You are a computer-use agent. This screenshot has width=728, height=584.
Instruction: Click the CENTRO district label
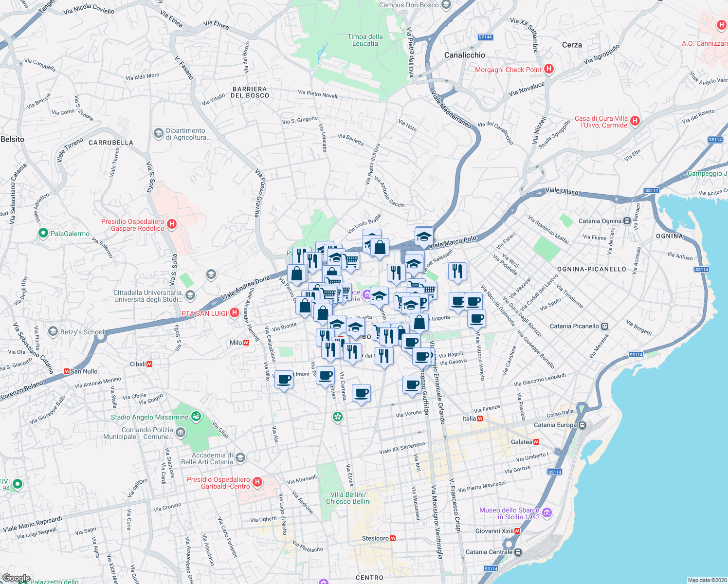369,578
